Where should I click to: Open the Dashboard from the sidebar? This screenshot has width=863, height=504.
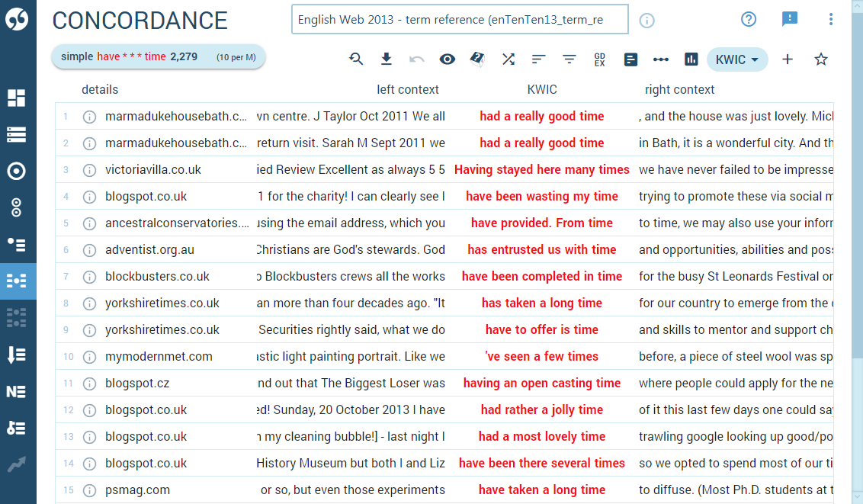[x=17, y=98]
